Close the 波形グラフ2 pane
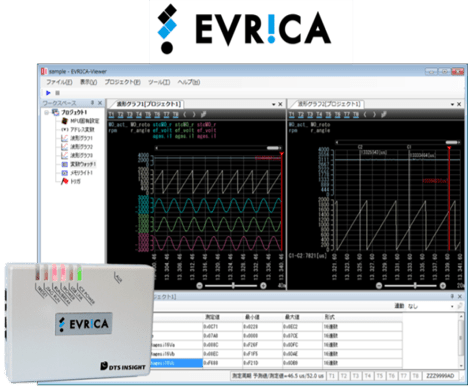The width and height of the screenshot is (468, 388). pyautogui.click(x=459, y=104)
